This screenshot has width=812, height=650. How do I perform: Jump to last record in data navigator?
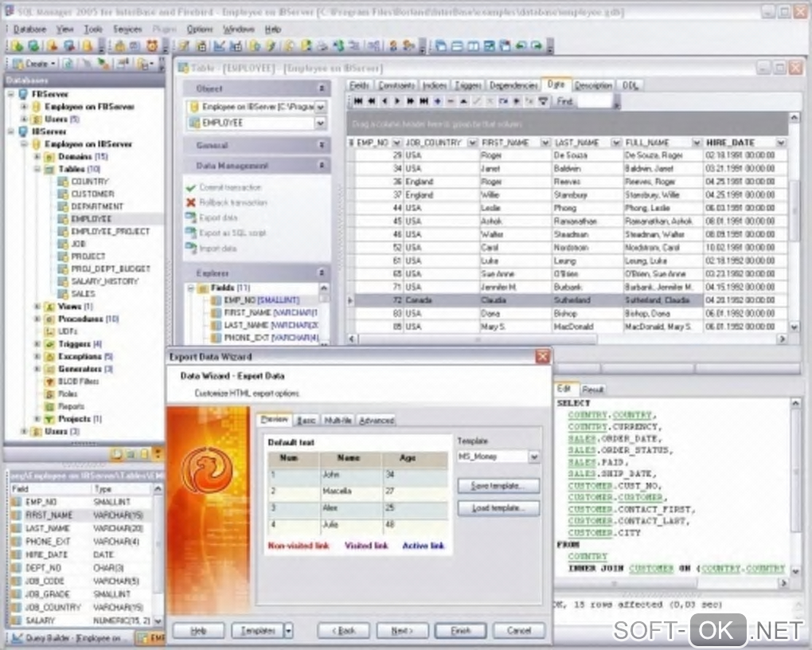[424, 101]
